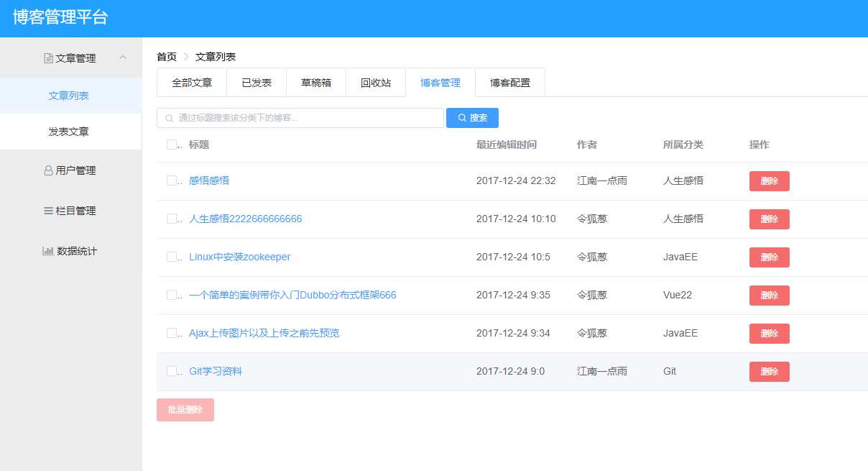Open the Git学习资料 article

click(216, 371)
